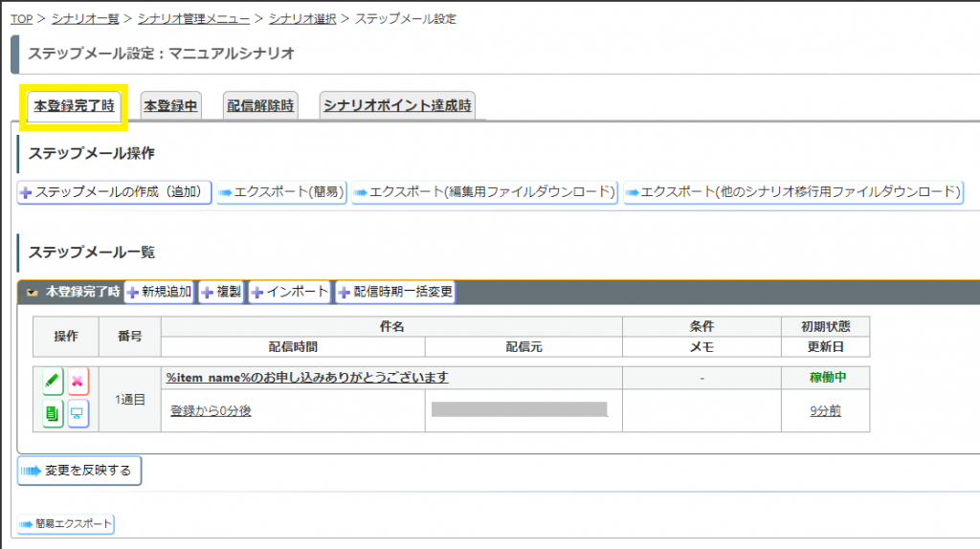
Task: Click the 配信元 column header
Action: coord(523,346)
